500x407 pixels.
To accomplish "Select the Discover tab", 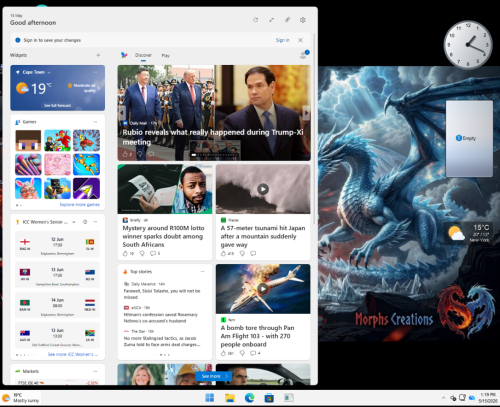I will coord(143,55).
